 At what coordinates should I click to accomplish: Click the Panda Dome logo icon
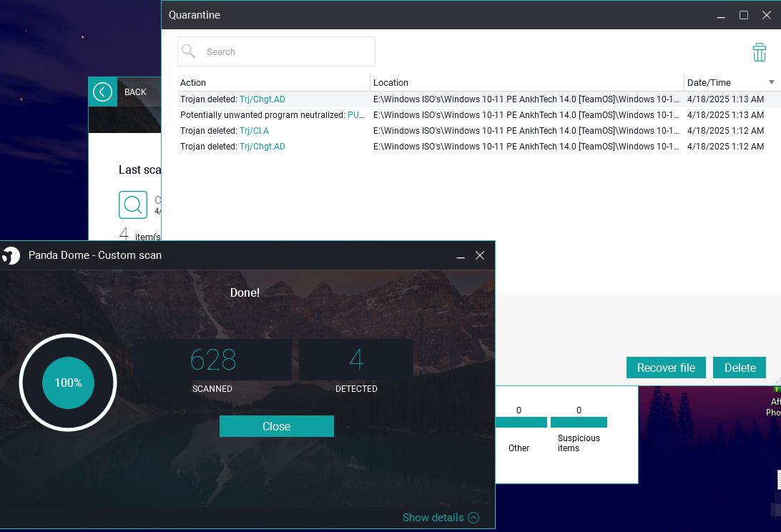click(x=11, y=255)
